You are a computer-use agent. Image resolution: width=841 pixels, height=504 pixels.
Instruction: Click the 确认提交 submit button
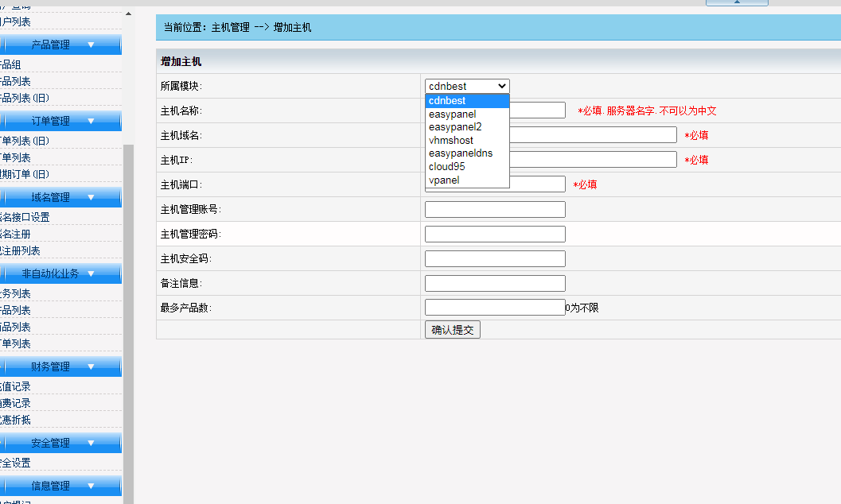pos(452,330)
